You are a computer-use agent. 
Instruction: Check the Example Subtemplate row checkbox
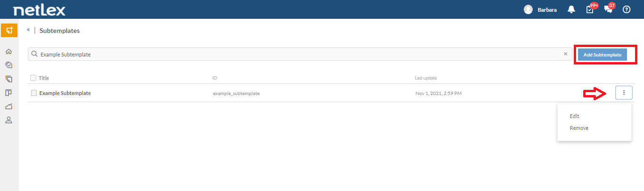[x=34, y=93]
